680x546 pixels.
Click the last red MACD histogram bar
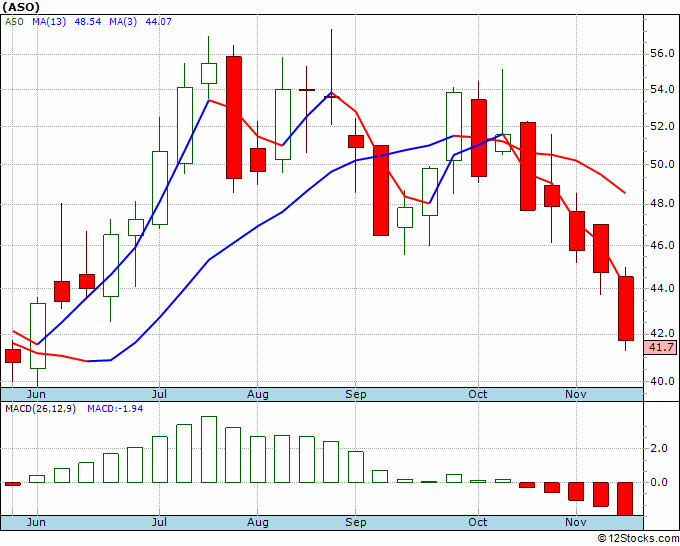tap(625, 499)
